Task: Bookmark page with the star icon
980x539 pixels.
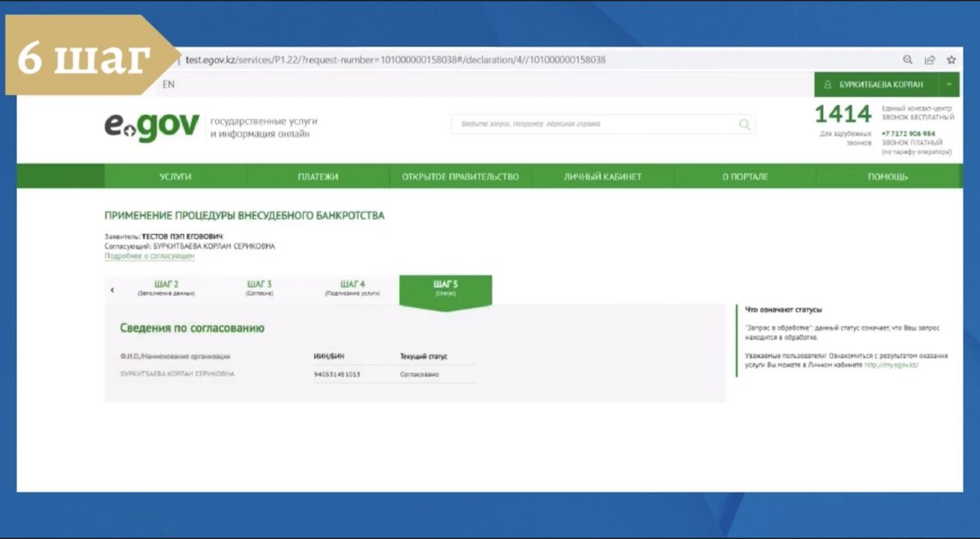Action: [951, 60]
